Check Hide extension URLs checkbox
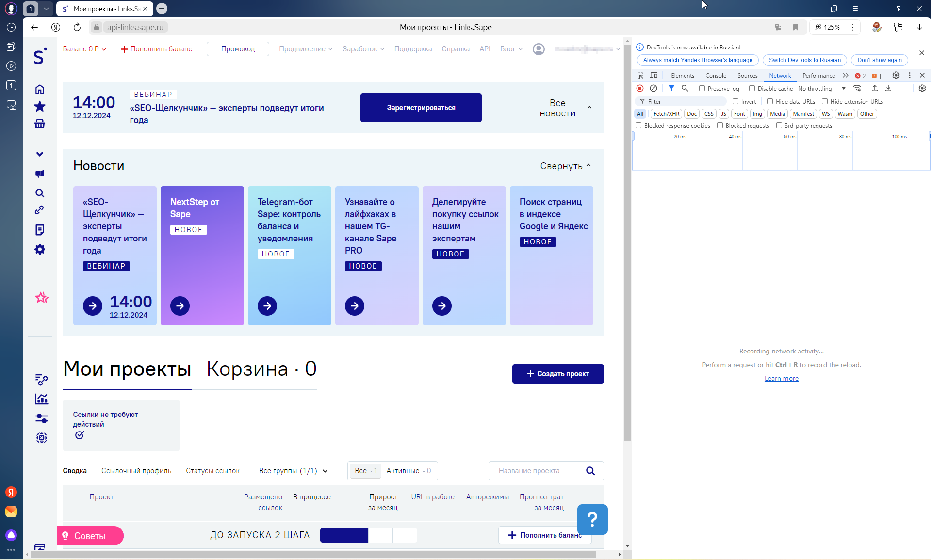 click(x=825, y=101)
